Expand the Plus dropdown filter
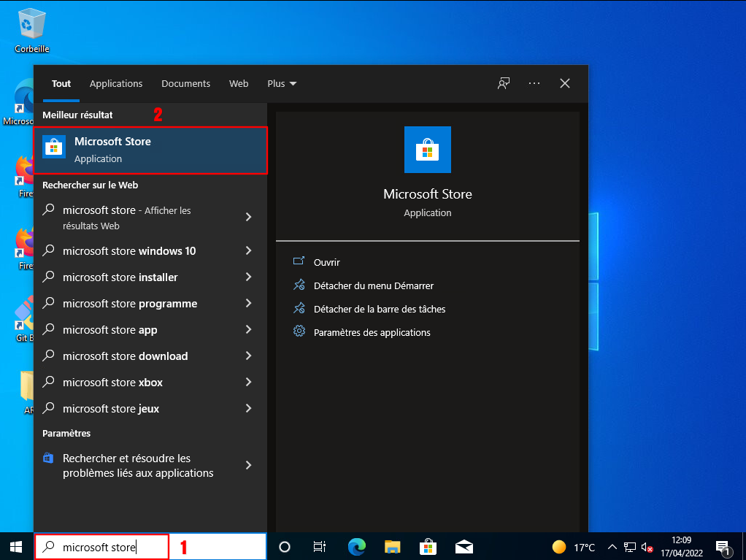 click(282, 84)
